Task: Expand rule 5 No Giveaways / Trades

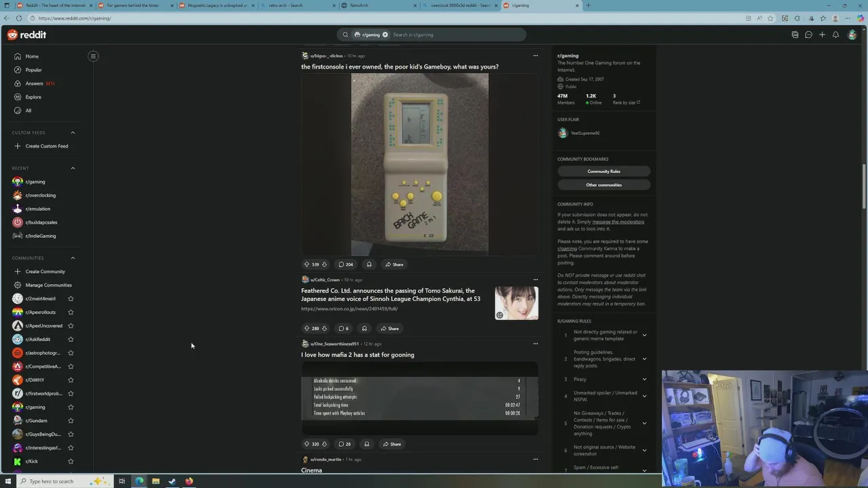Action: point(644,423)
